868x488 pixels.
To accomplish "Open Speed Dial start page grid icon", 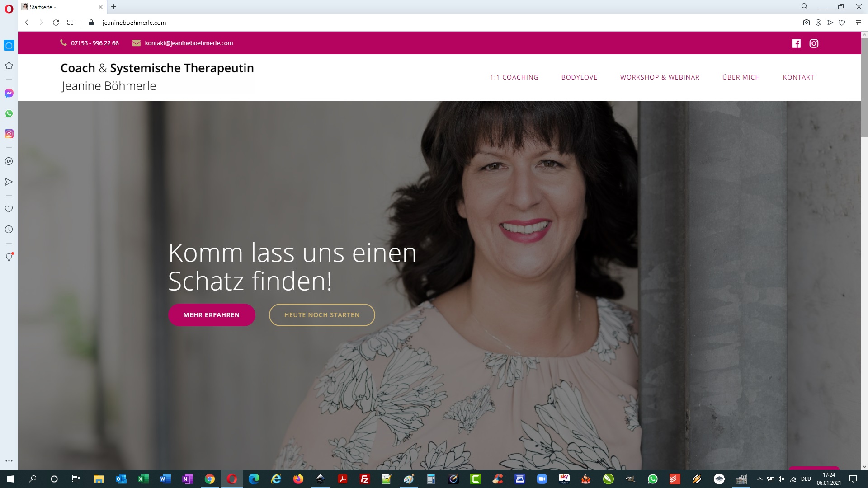I will (x=70, y=23).
